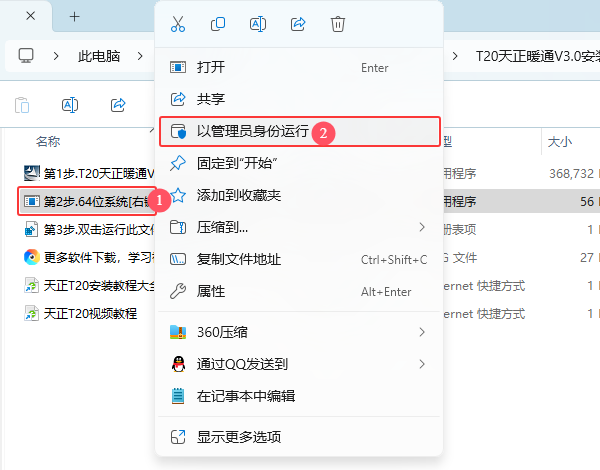The image size is (600, 470).
Task: Select file 第1步.T20天正暖通V
Action: click(99, 173)
